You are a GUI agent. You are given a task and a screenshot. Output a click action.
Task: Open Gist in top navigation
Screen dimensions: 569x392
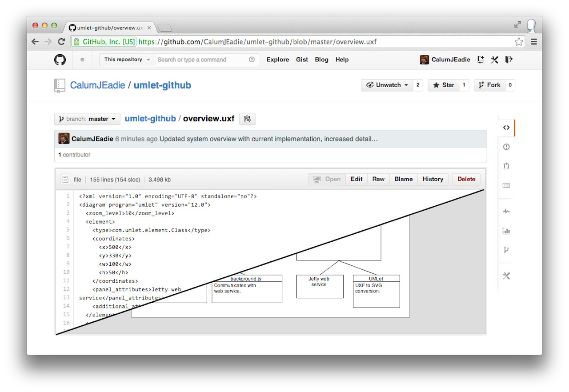pyautogui.click(x=302, y=60)
